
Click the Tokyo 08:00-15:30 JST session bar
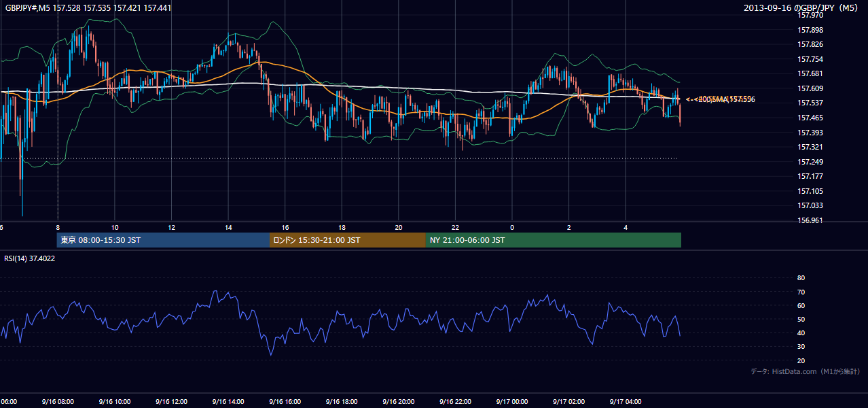[x=164, y=240]
